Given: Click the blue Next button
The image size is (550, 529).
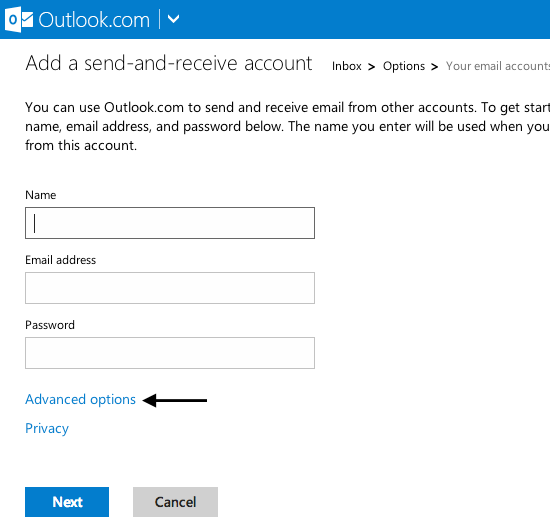Looking at the screenshot, I should [x=67, y=502].
